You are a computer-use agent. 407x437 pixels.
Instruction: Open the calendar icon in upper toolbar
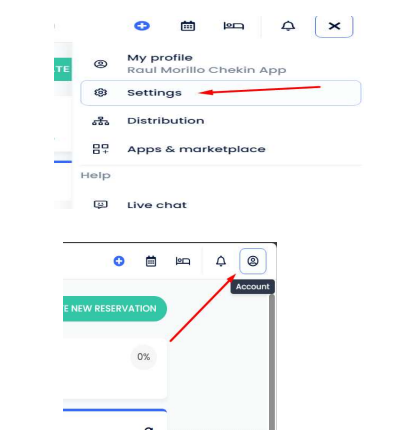tap(188, 26)
